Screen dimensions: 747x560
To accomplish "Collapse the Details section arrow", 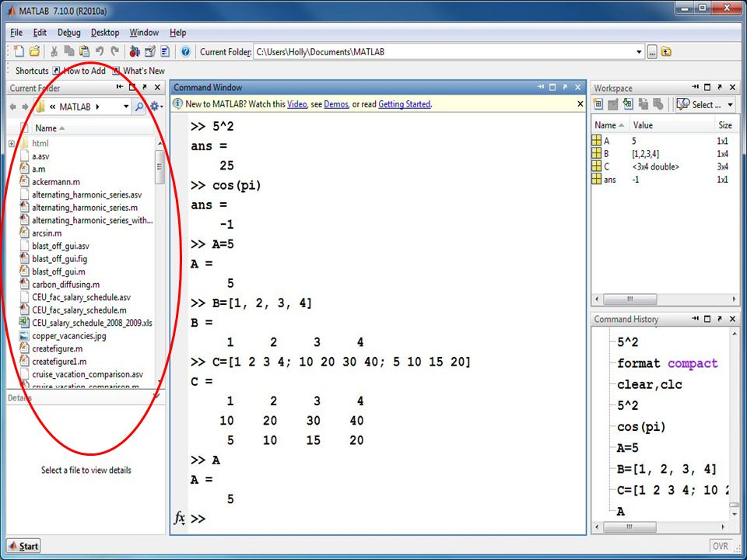I will click(156, 396).
